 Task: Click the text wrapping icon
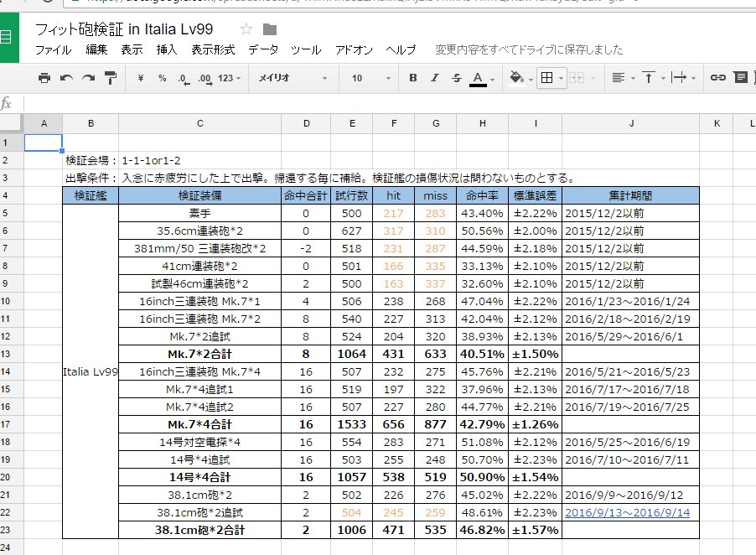click(x=678, y=78)
